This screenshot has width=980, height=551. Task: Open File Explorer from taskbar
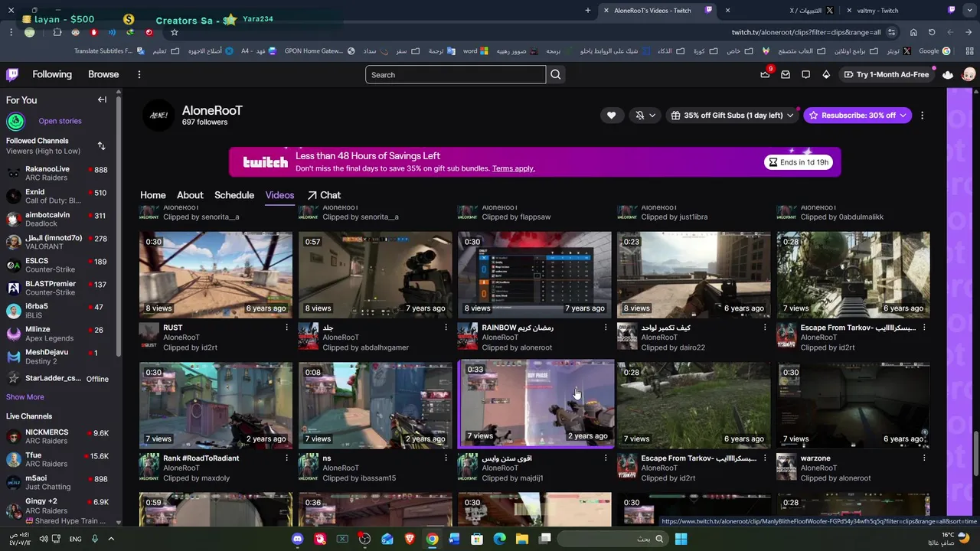pyautogui.click(x=522, y=539)
